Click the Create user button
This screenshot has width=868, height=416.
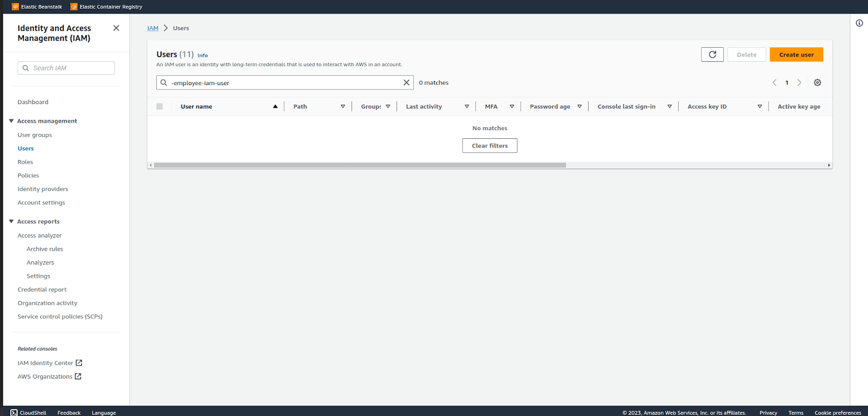[796, 55]
